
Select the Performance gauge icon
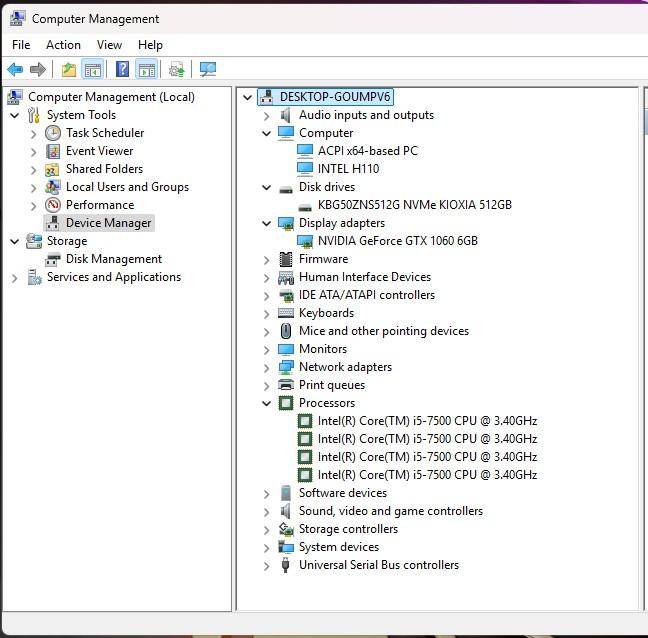(x=52, y=205)
